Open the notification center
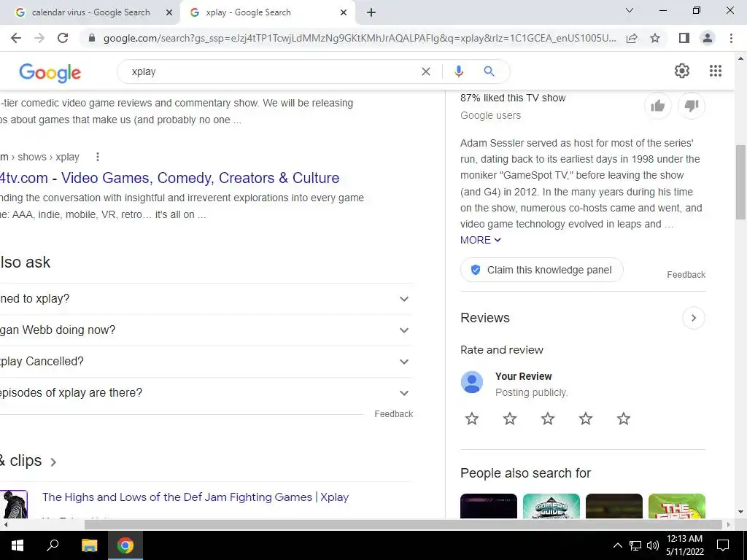Image resolution: width=747 pixels, height=560 pixels. pos(723,545)
